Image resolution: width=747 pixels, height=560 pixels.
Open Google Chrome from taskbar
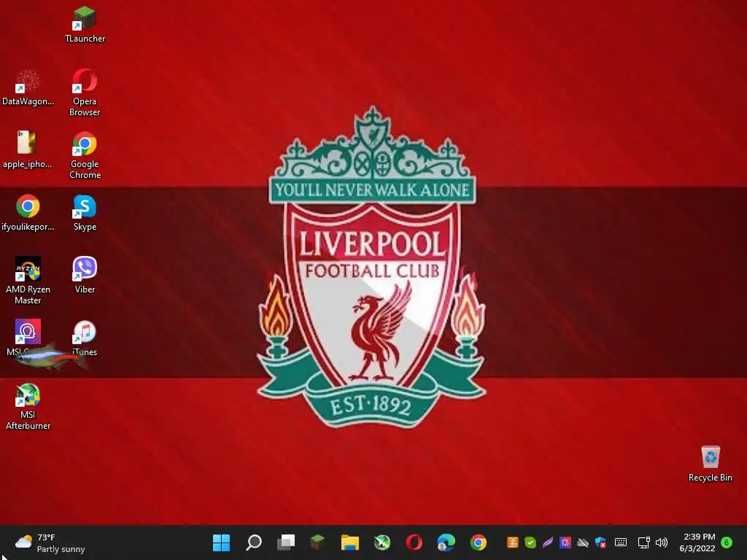point(479,542)
